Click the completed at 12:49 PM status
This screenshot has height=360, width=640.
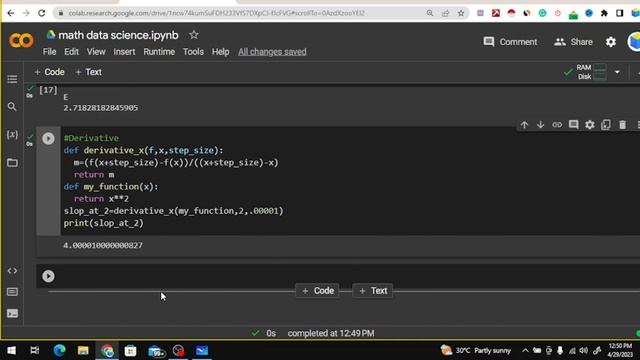(x=331, y=333)
